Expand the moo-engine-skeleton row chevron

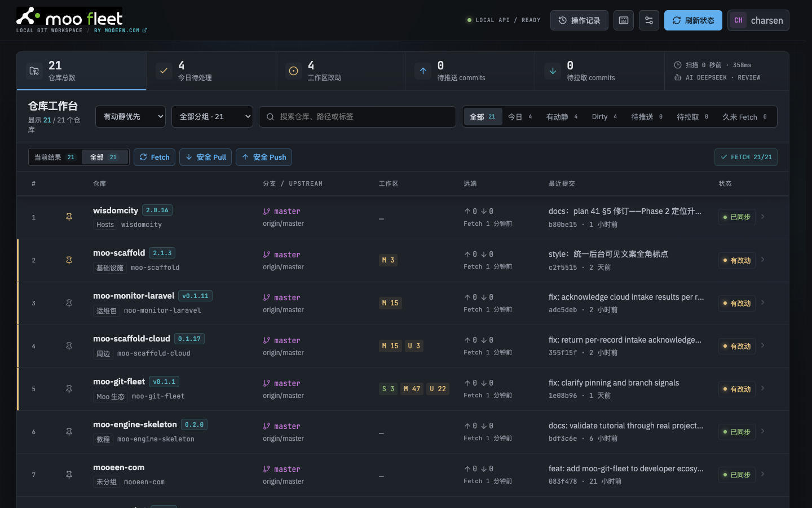tap(763, 431)
